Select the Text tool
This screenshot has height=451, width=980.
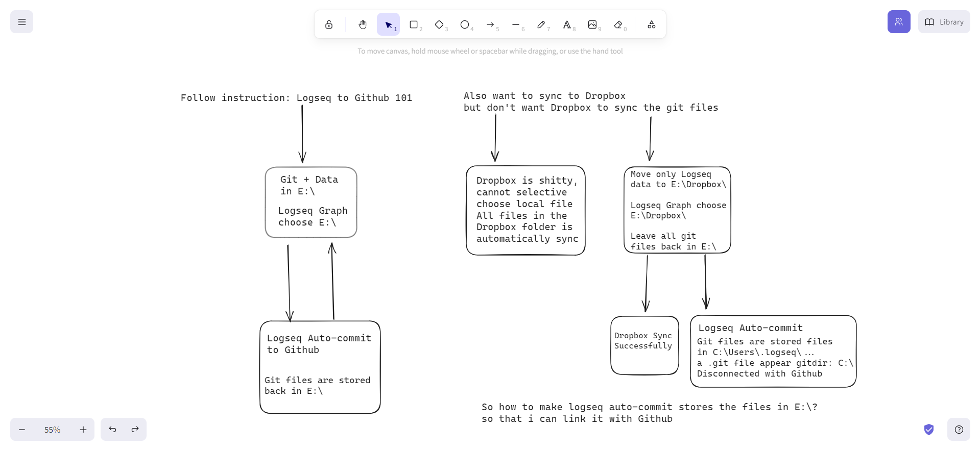pyautogui.click(x=567, y=24)
